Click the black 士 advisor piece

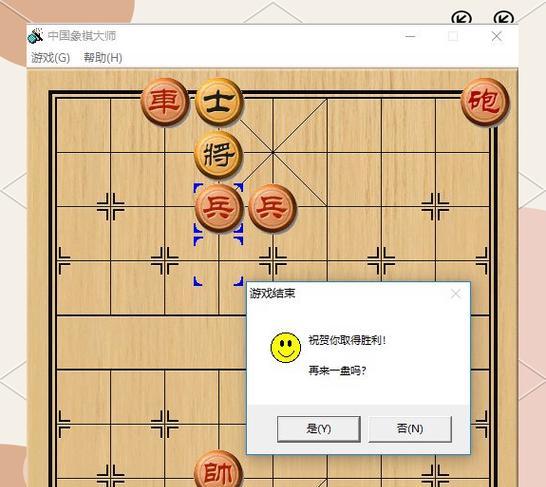pyautogui.click(x=218, y=102)
